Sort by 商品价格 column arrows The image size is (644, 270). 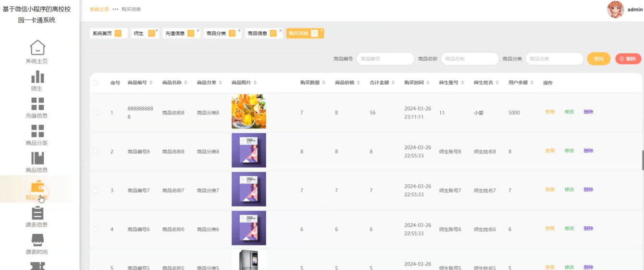(358, 83)
